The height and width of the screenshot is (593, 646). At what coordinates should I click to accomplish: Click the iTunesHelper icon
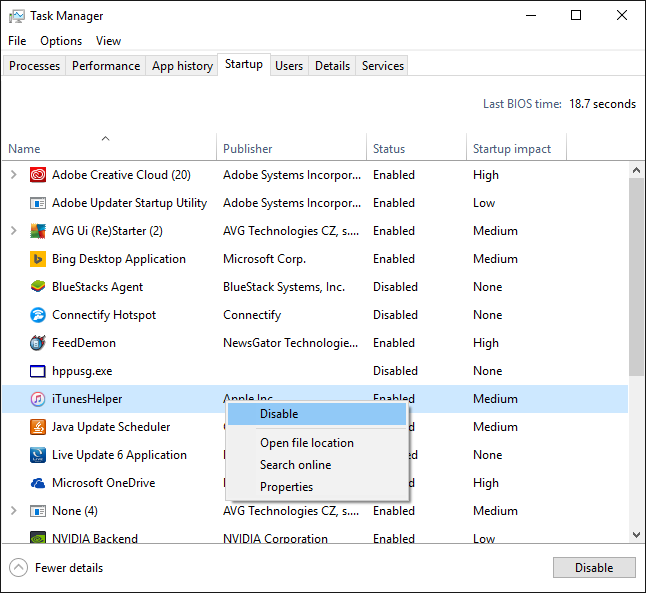(38, 399)
